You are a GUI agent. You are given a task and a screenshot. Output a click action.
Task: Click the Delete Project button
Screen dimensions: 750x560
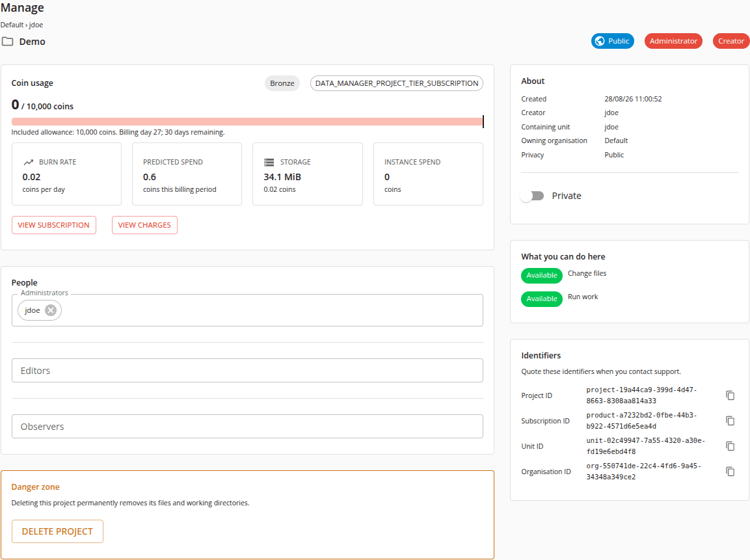point(57,531)
